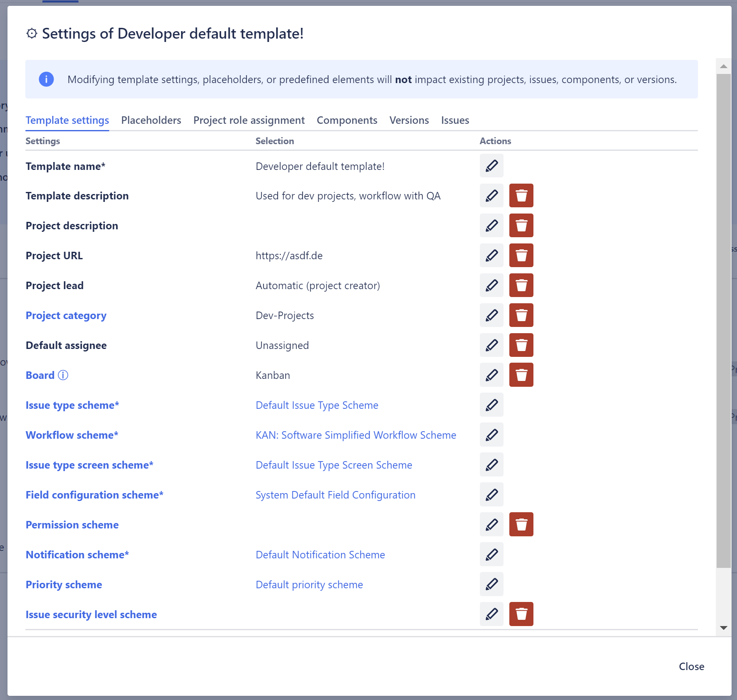This screenshot has width=737, height=700.
Task: Open the Board info tooltip icon
Action: point(63,375)
